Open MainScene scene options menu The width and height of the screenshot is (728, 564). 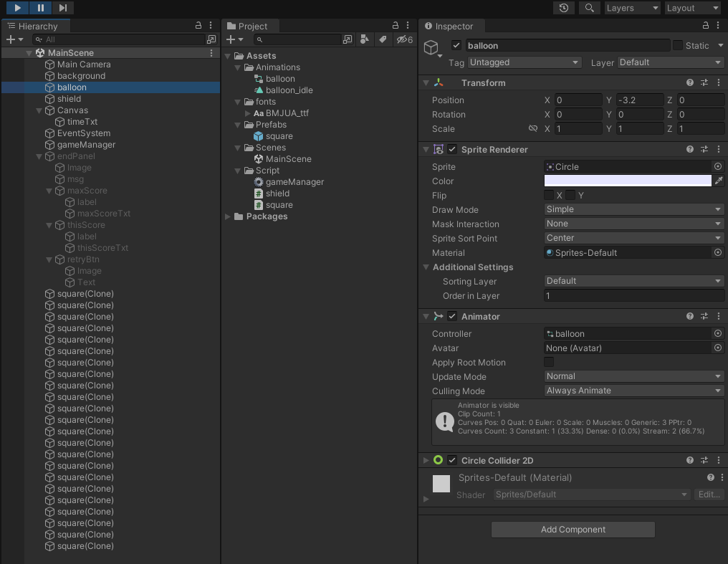pos(211,53)
